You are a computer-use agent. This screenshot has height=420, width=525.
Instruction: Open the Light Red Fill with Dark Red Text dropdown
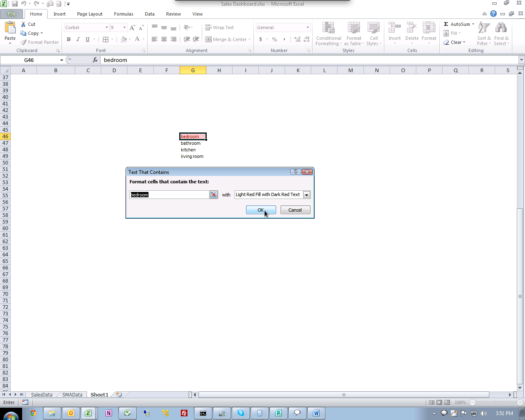[306, 194]
